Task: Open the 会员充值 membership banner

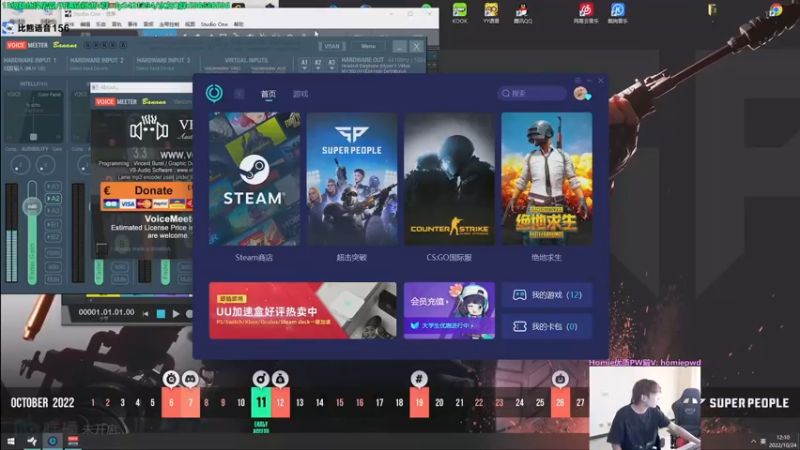Action: (x=449, y=310)
